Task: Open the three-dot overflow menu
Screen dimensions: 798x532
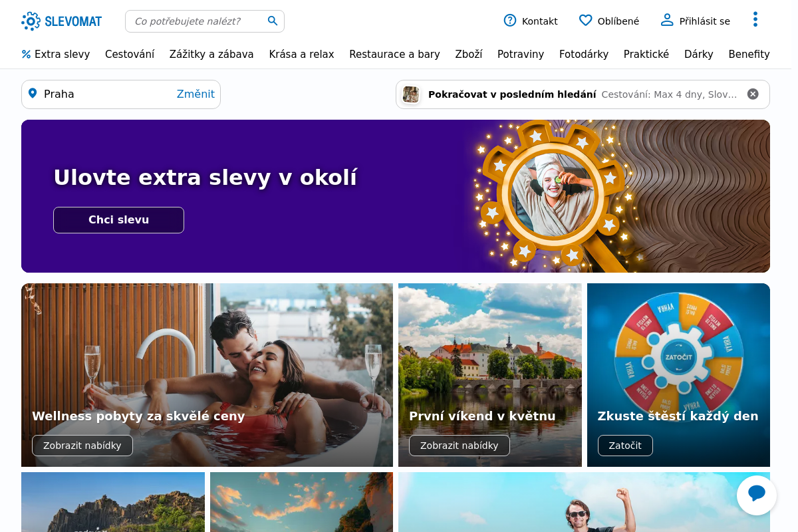Action: [755, 19]
